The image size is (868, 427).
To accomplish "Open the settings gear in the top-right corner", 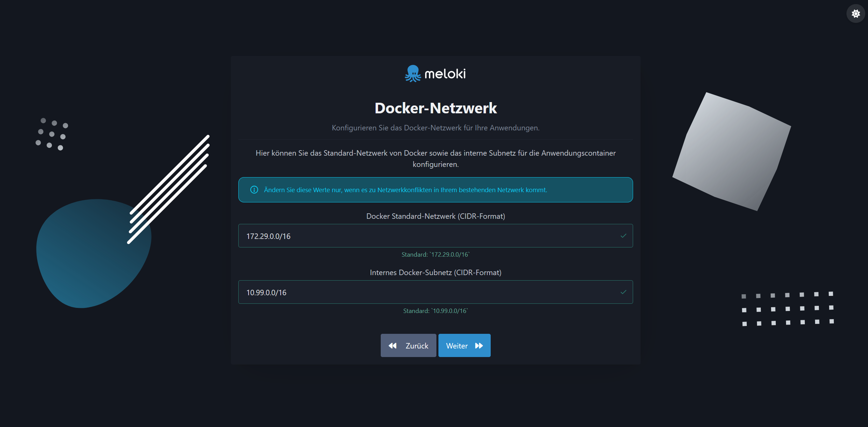I will [855, 13].
